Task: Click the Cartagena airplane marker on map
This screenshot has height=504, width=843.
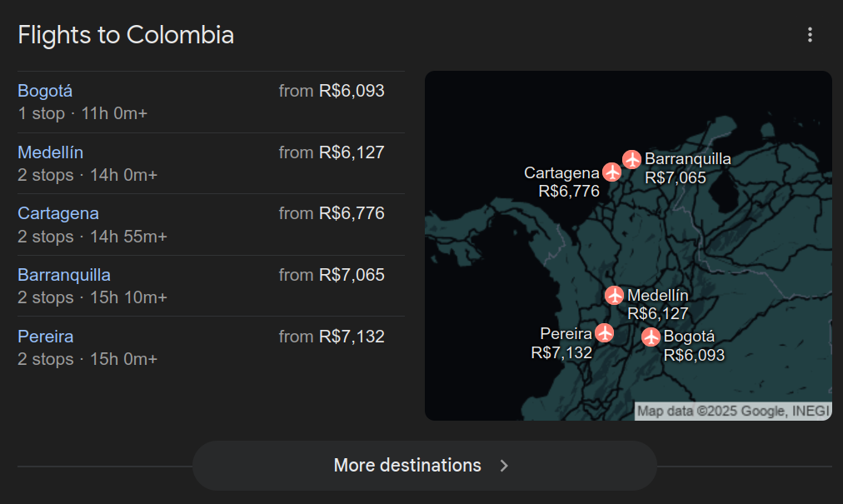Action: pos(611,172)
